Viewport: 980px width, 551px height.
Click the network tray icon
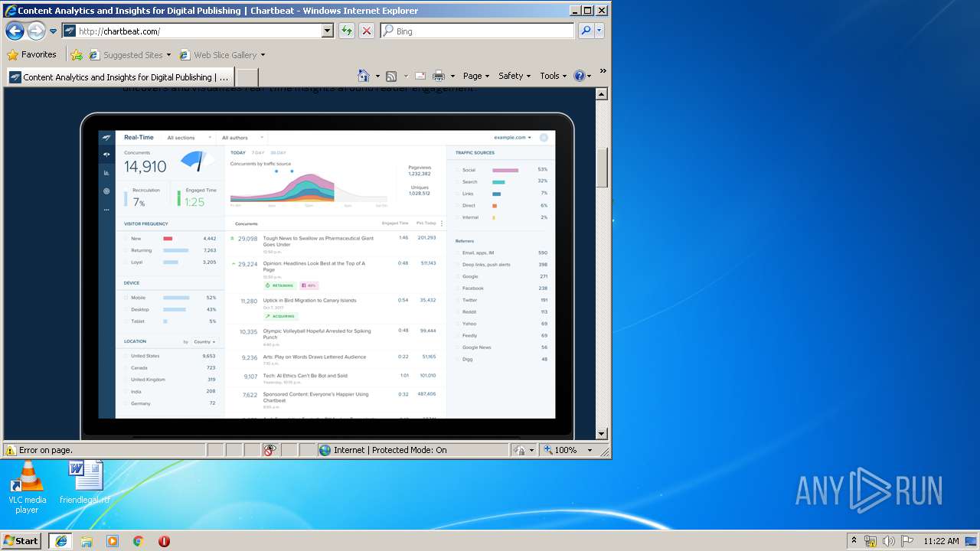pos(871,541)
